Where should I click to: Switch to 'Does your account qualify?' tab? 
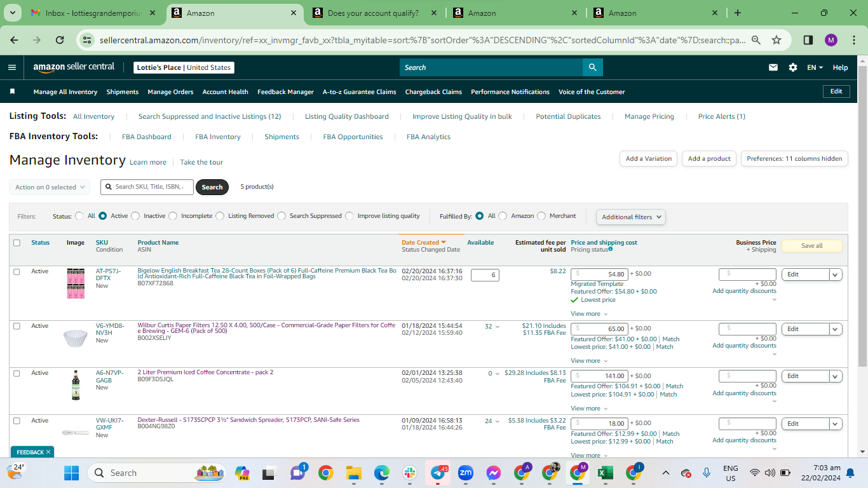(x=374, y=13)
